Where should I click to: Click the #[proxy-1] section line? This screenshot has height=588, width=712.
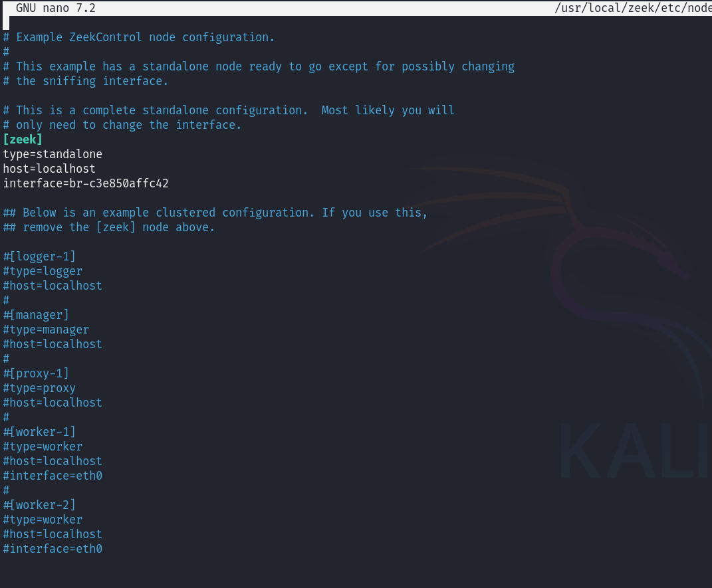pos(36,373)
